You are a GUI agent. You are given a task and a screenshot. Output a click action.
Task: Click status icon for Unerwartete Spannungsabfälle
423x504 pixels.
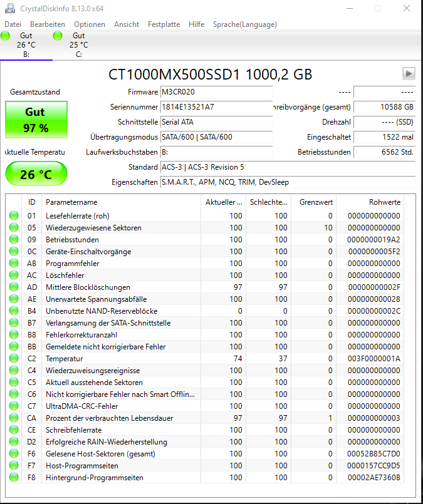(x=14, y=299)
